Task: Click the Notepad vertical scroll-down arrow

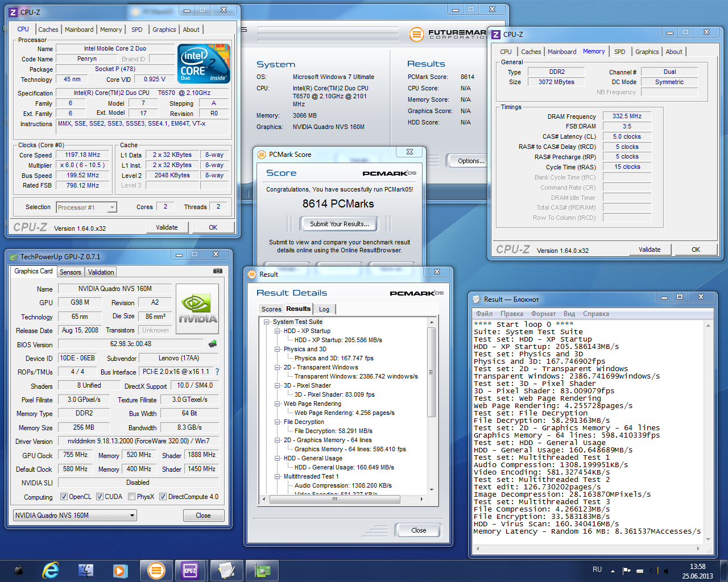Action: click(709, 540)
